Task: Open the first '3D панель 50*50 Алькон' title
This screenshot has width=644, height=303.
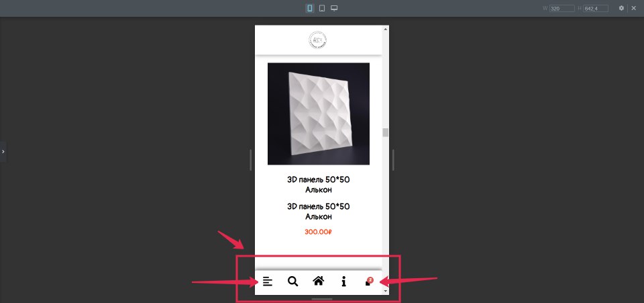Action: (318, 185)
